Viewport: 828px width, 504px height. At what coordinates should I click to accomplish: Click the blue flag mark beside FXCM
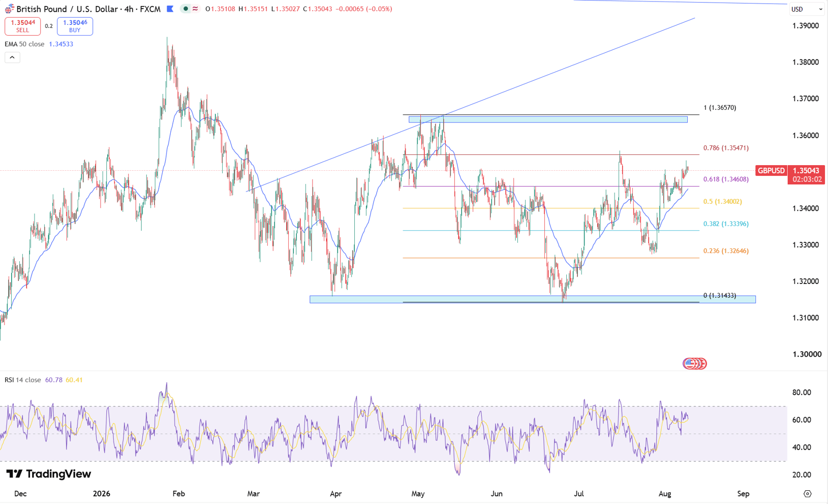[x=170, y=9]
